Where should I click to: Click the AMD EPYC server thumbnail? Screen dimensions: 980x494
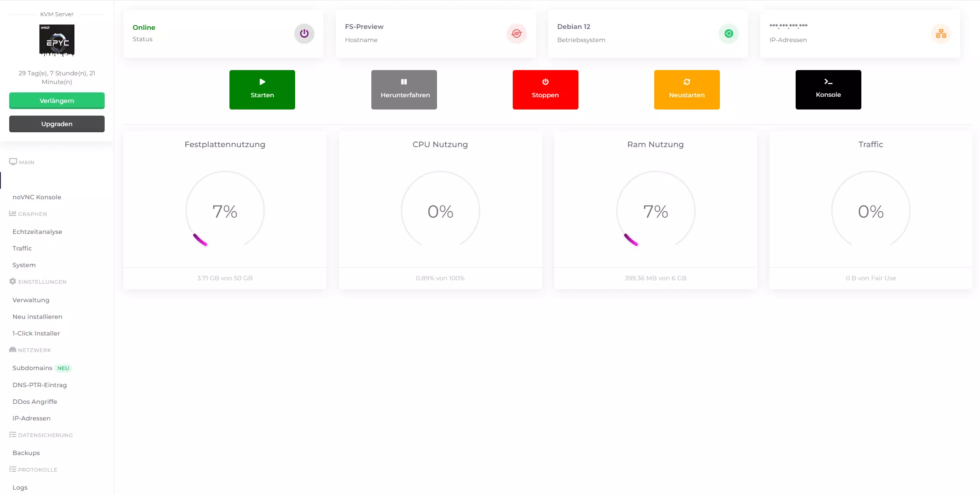click(x=57, y=41)
